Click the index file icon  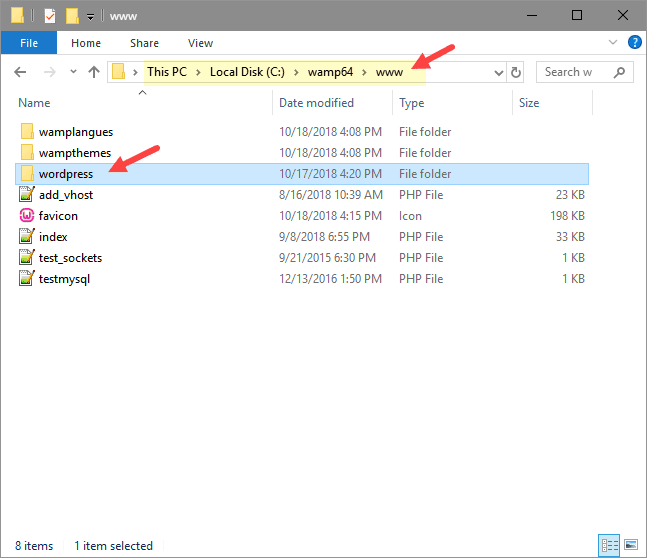pos(27,236)
